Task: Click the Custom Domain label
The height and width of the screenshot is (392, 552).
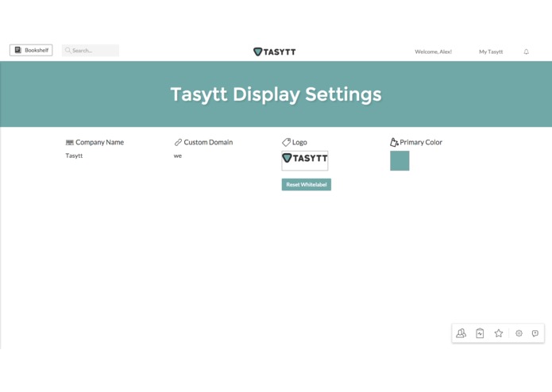Action: point(208,142)
